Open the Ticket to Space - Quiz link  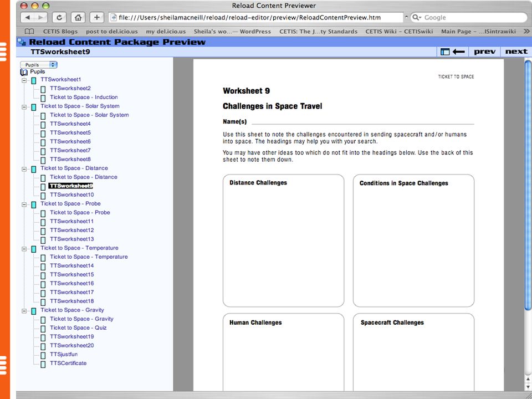pyautogui.click(x=78, y=328)
